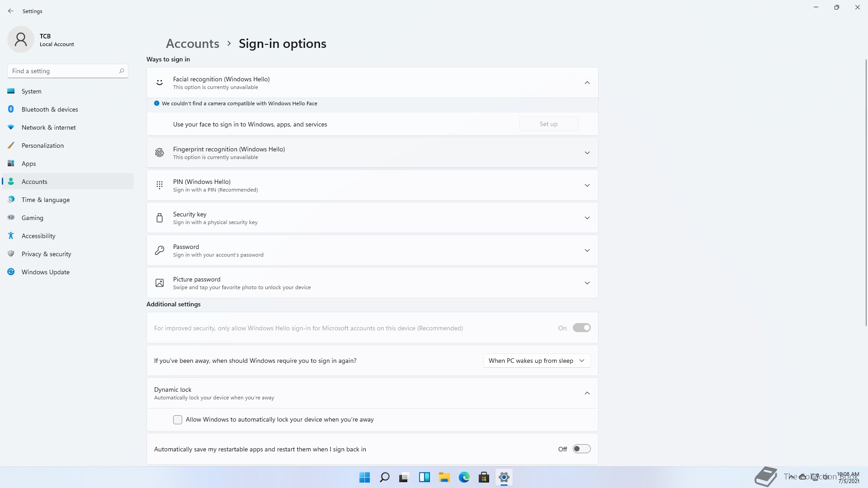This screenshot has height=488, width=868.
Task: Expand Fingerprint recognition section chevron
Action: click(587, 153)
